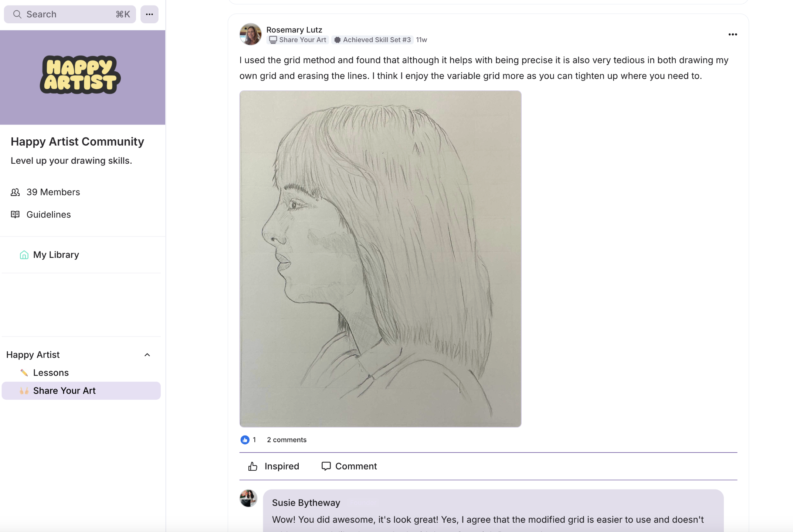Click the blue like reaction icon
The height and width of the screenshot is (532, 793).
click(245, 440)
